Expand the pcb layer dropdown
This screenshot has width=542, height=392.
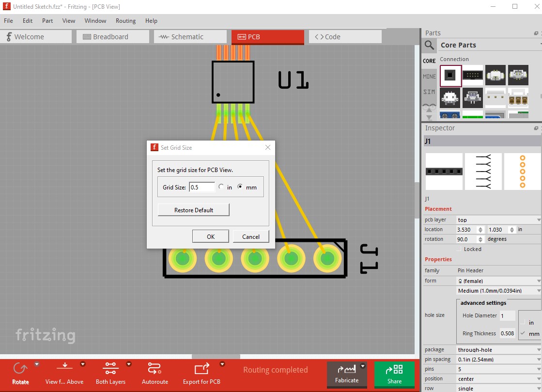[x=499, y=220]
